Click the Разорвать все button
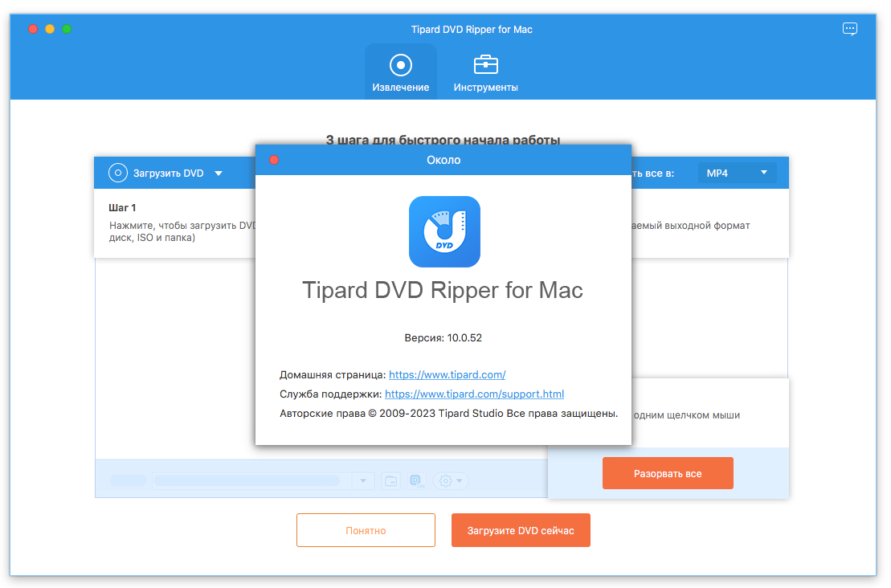The image size is (891, 588). click(x=668, y=473)
